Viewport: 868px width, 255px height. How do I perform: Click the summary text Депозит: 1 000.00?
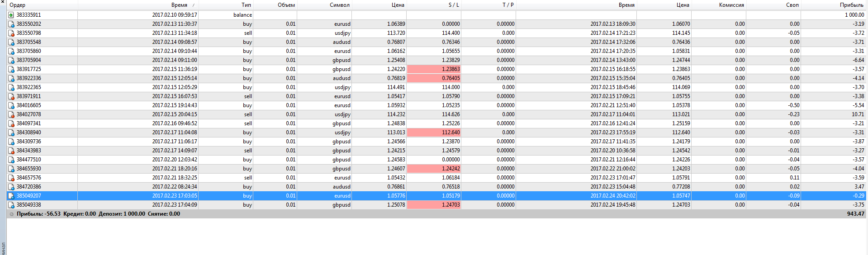pos(122,214)
